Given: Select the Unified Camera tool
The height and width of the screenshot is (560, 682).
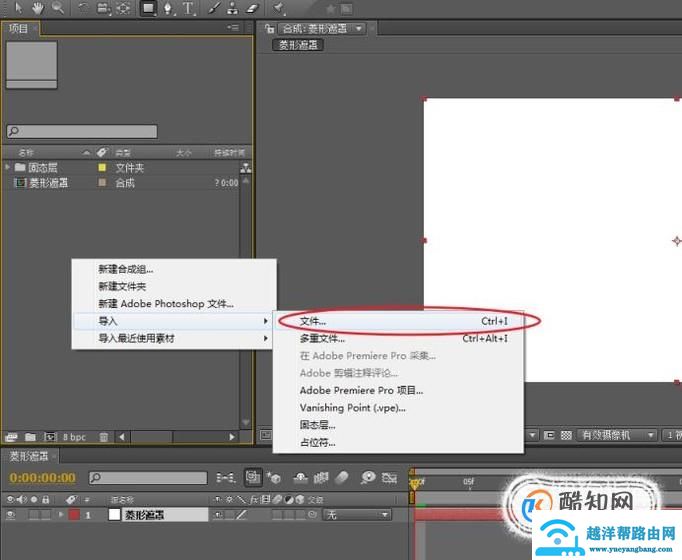Looking at the screenshot, I should 103,8.
